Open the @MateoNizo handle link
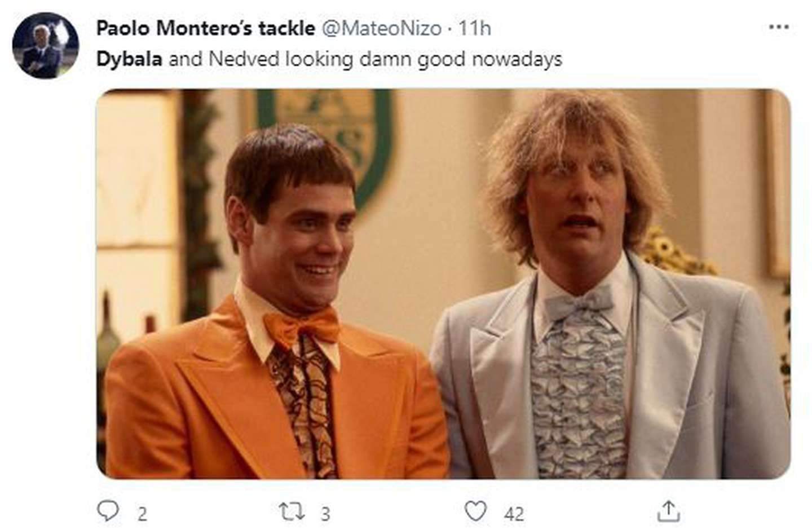 [381, 28]
